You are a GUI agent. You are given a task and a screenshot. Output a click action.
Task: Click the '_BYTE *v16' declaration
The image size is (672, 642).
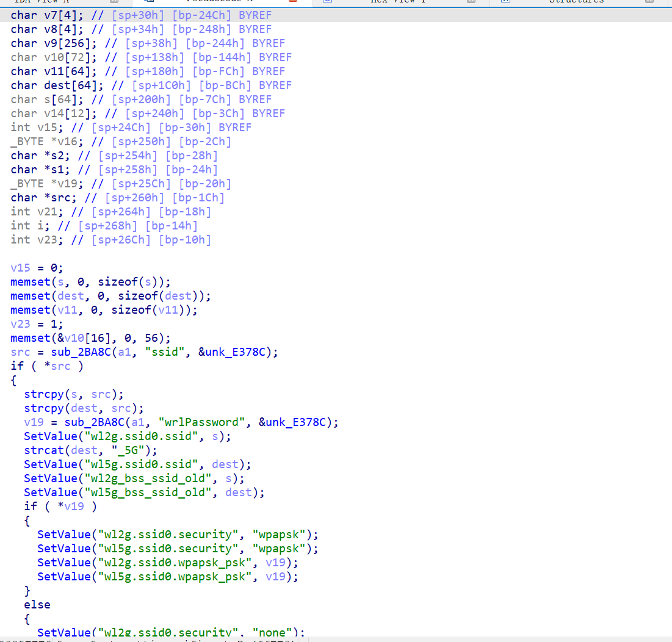pyautogui.click(x=121, y=142)
